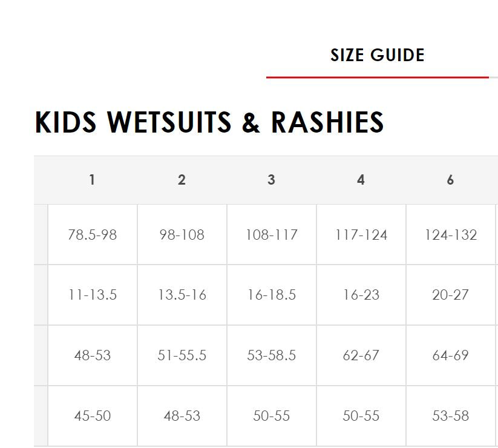Viewport: 498px width, 448px height.
Task: Select the 124-132 cell
Action: pos(451,234)
